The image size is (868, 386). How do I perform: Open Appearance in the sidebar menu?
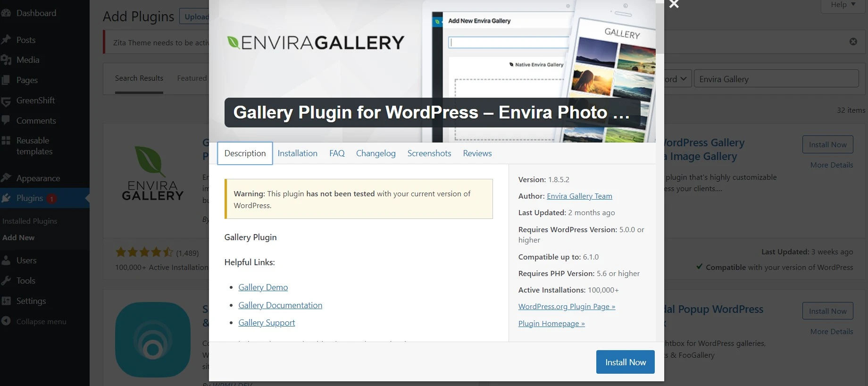[38, 178]
